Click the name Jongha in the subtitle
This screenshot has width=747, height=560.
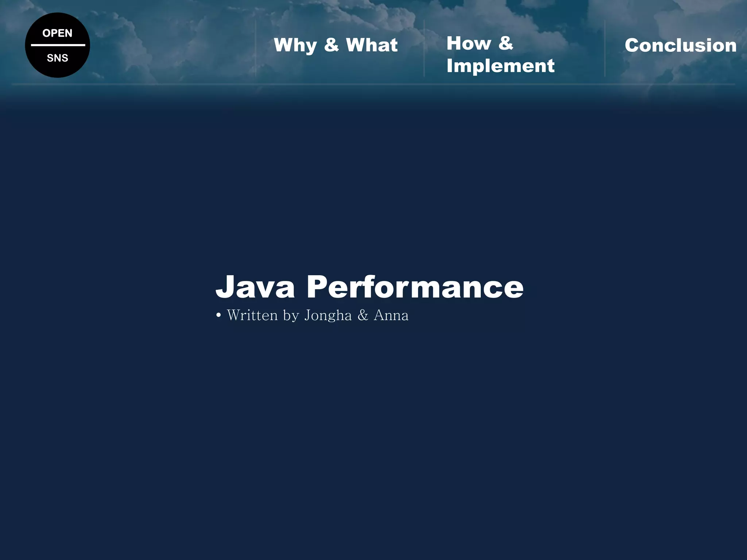[328, 316]
